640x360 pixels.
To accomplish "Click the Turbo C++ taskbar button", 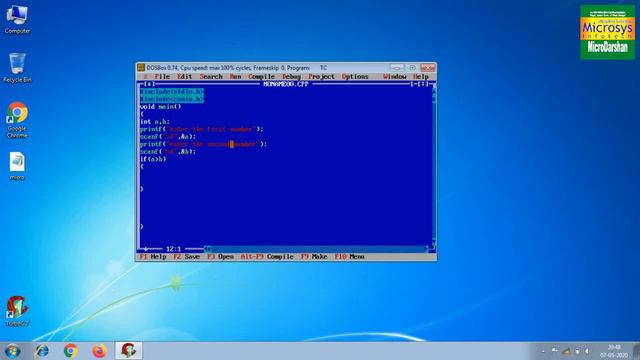I will (x=129, y=351).
